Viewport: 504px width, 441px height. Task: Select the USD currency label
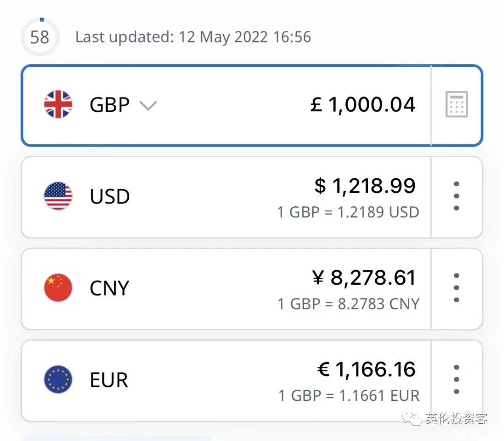coord(110,196)
